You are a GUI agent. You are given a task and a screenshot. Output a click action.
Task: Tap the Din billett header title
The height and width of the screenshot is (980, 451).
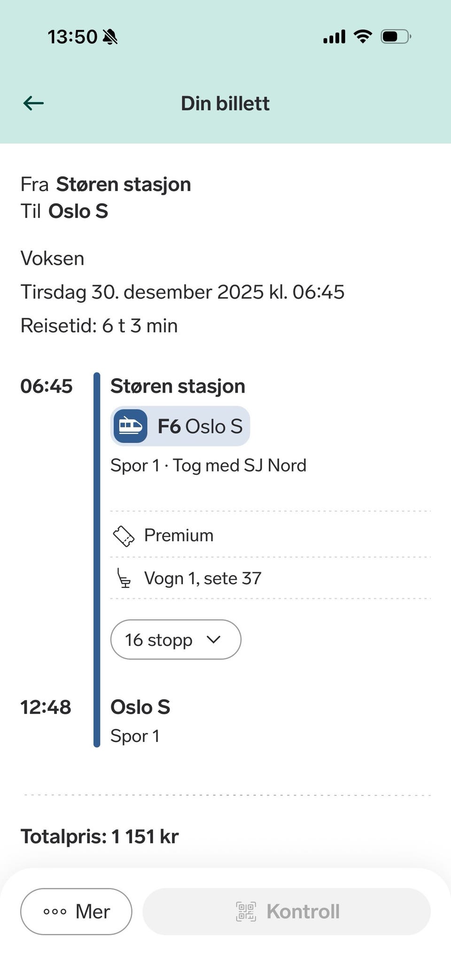tap(225, 103)
